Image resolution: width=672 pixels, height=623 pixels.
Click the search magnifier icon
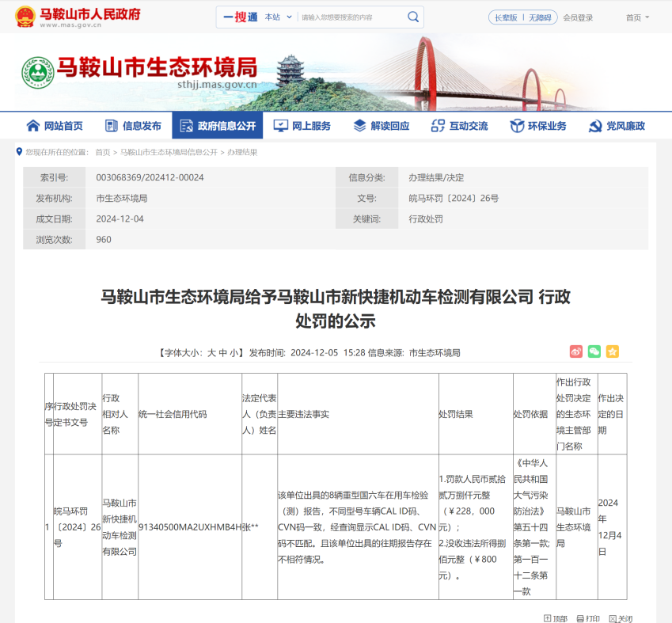[412, 17]
